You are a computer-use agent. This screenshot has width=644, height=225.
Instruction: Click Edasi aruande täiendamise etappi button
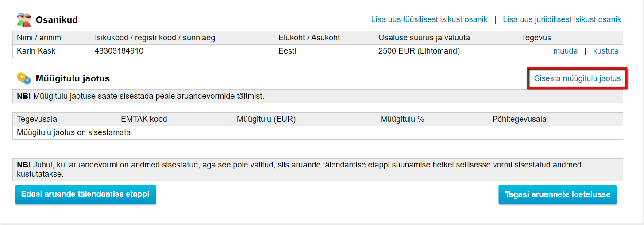point(85,194)
